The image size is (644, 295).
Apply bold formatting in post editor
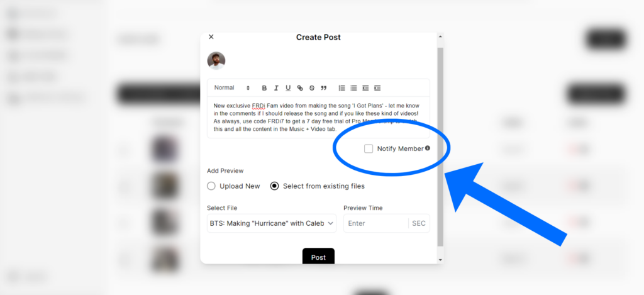pos(265,88)
